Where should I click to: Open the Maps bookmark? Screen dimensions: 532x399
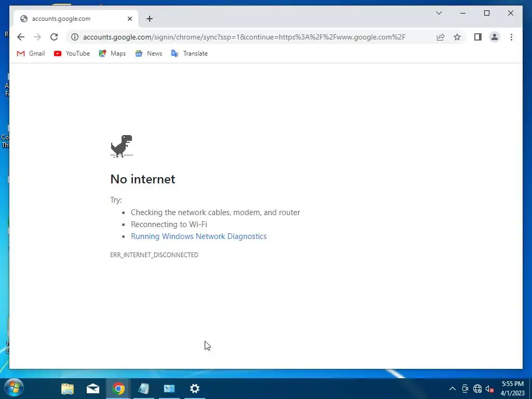tap(112, 54)
